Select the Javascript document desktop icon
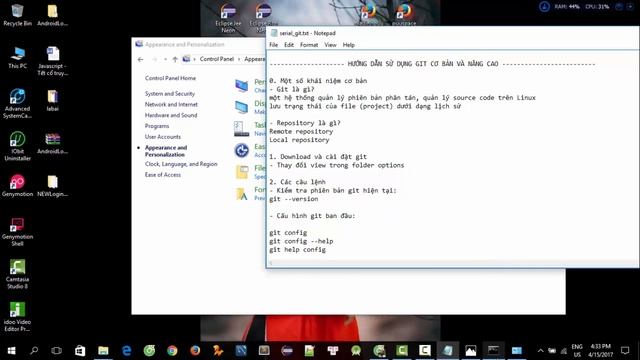The height and width of the screenshot is (360, 640). tap(53, 61)
